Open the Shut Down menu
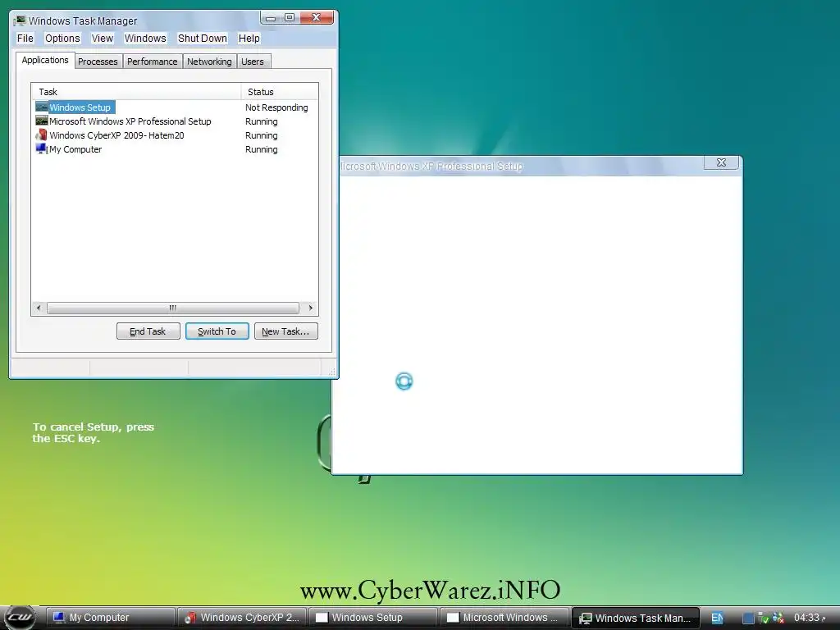The width and height of the screenshot is (840, 630). tap(203, 38)
